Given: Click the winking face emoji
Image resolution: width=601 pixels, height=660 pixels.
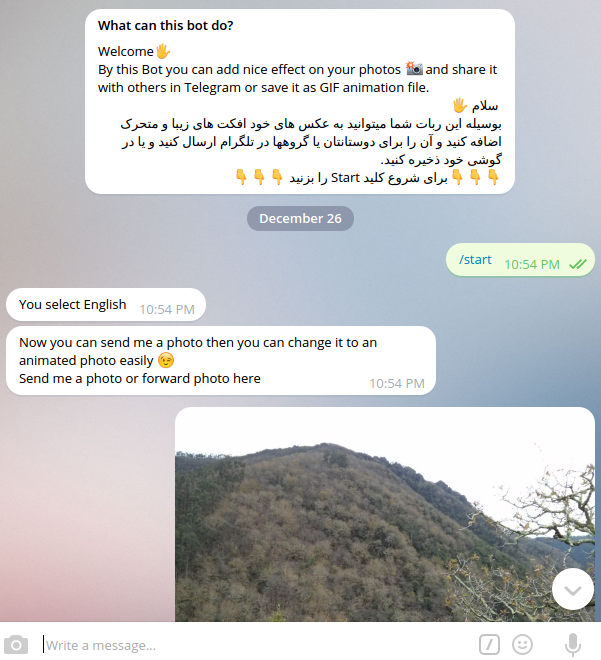Looking at the screenshot, I should (166, 360).
